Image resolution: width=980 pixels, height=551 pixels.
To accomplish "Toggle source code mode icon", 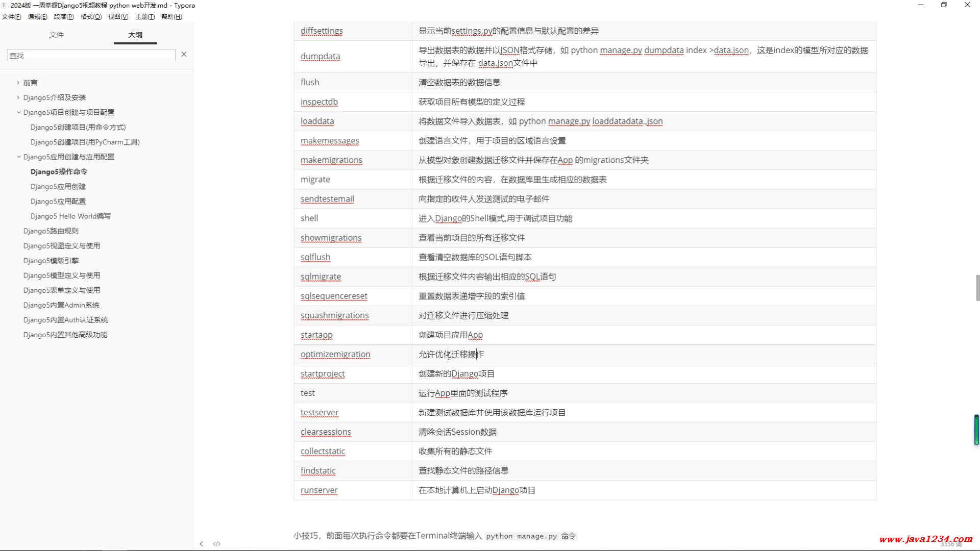I will [217, 544].
